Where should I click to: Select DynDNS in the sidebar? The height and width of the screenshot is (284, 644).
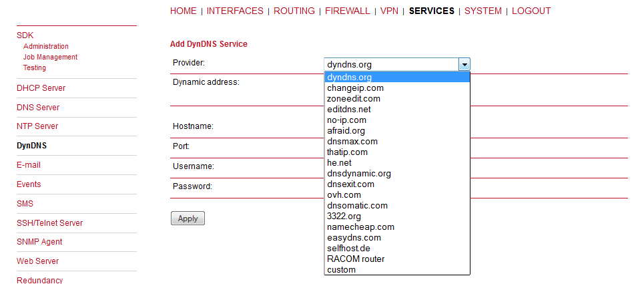click(x=31, y=146)
